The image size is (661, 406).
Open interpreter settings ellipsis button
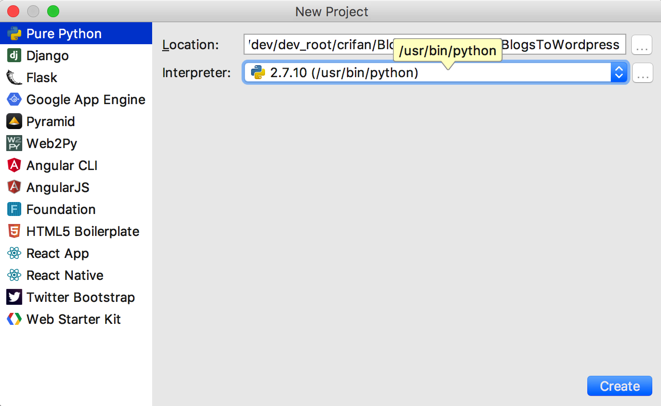(642, 74)
